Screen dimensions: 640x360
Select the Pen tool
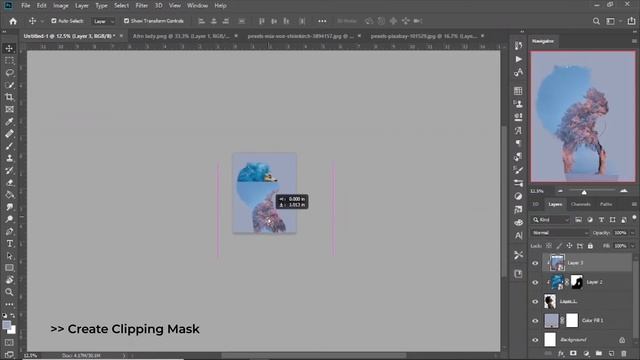click(x=9, y=231)
